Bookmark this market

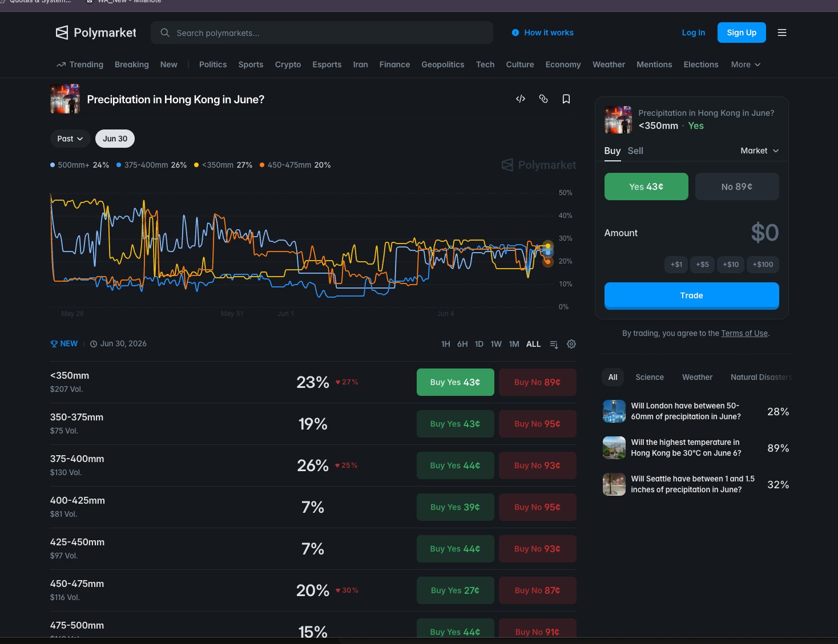pyautogui.click(x=566, y=99)
